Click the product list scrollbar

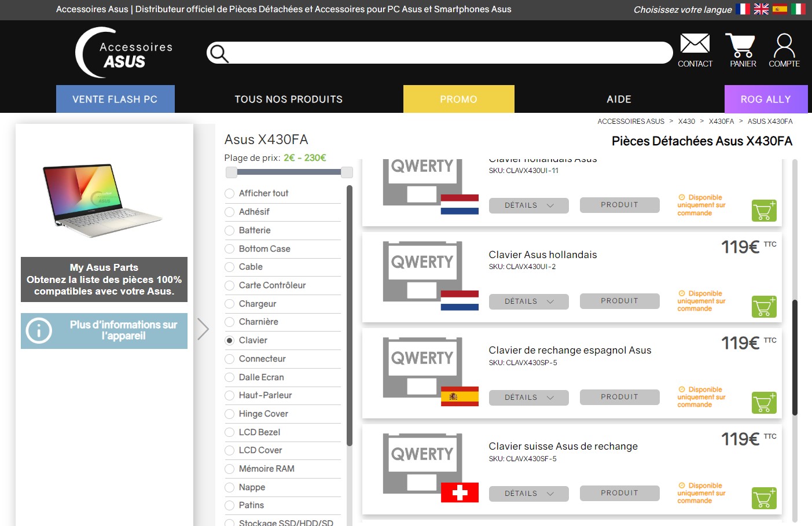pos(795,357)
